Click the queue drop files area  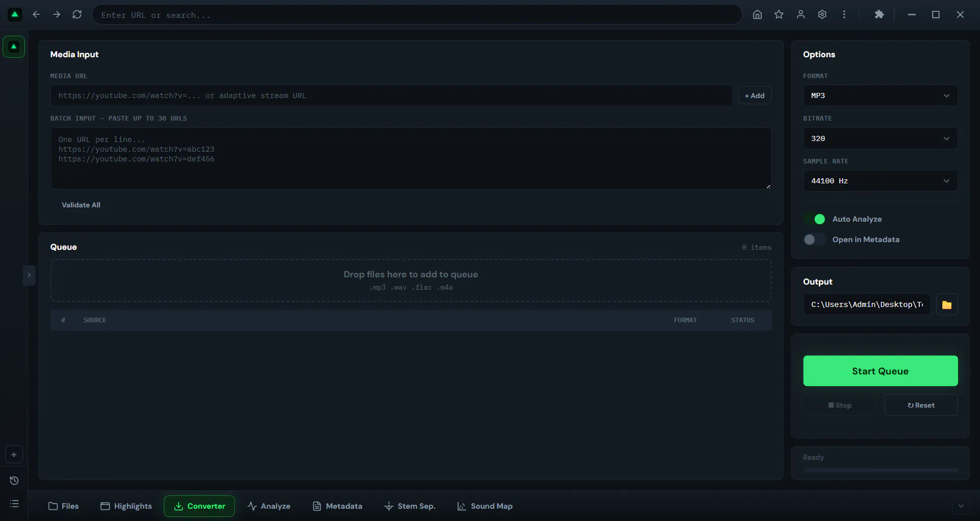click(411, 280)
